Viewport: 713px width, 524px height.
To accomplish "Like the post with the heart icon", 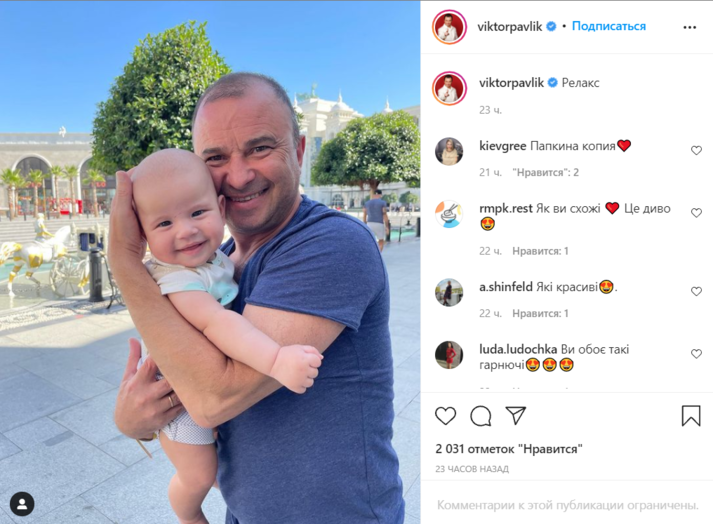I will point(446,416).
